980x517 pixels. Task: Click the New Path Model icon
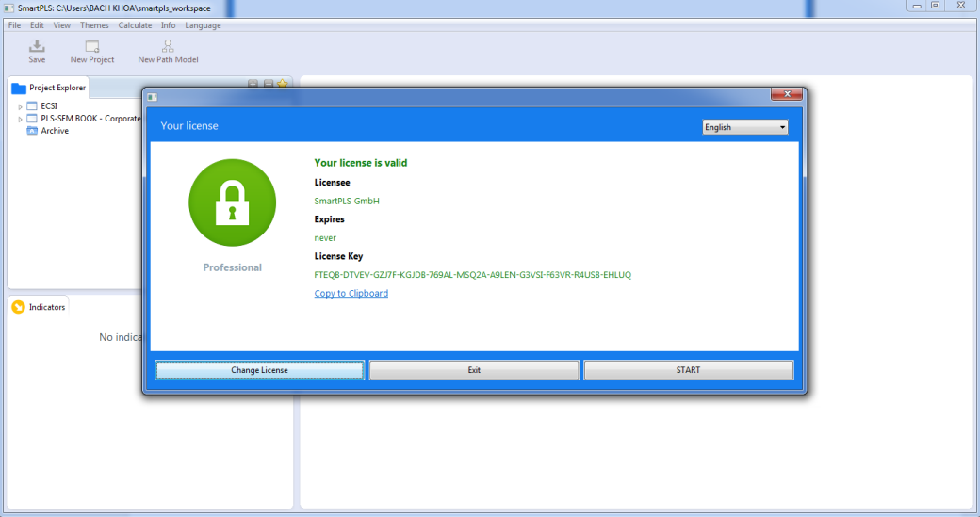168,45
